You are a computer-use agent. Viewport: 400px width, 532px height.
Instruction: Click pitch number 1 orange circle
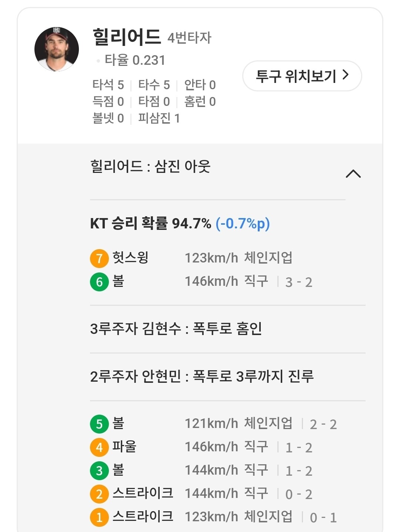(99, 517)
